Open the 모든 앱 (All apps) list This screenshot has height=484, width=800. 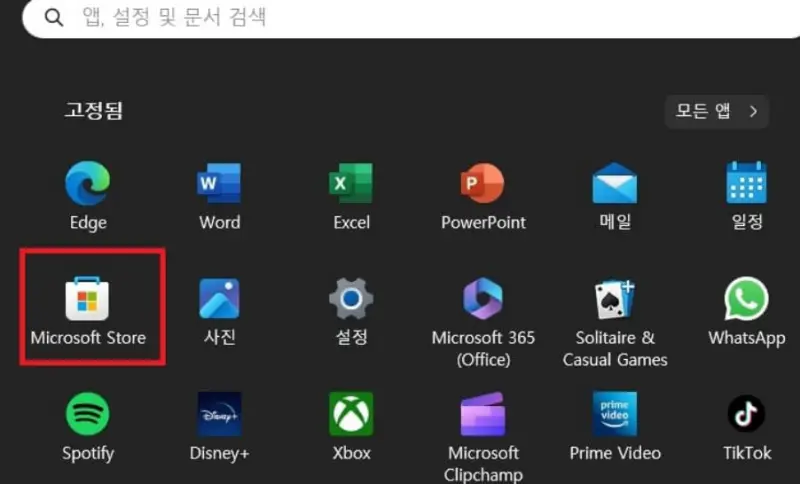(717, 111)
